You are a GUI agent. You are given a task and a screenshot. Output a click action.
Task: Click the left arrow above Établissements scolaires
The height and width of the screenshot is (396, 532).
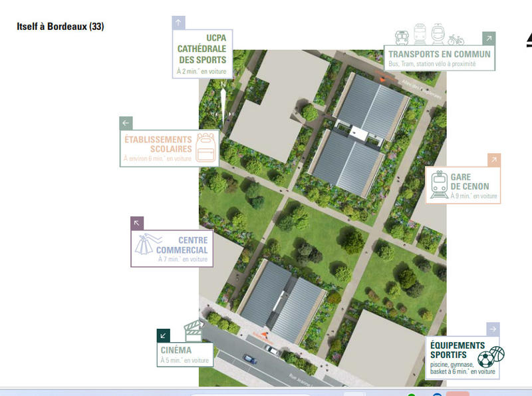(x=126, y=123)
